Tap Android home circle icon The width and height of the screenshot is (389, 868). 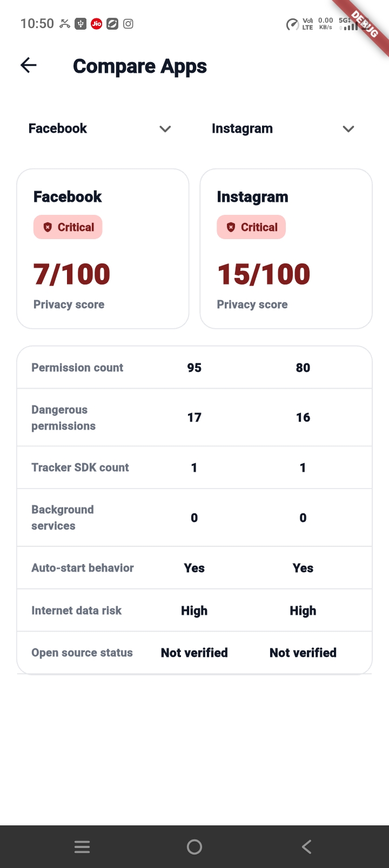pyautogui.click(x=194, y=847)
